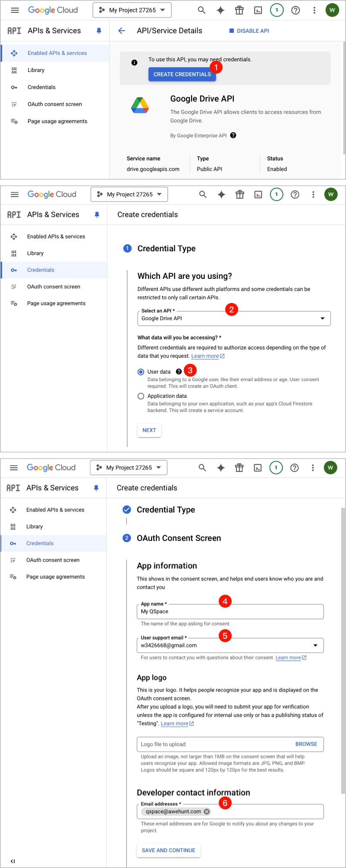Open Cloud Shell on the API/Service Details page
The height and width of the screenshot is (868, 346).
[x=258, y=10]
